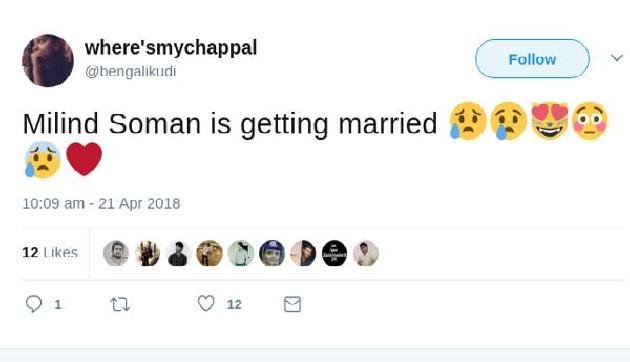
Task: Open the 10:09 am - 21 Apr 2018 timestamp
Action: click(x=101, y=204)
